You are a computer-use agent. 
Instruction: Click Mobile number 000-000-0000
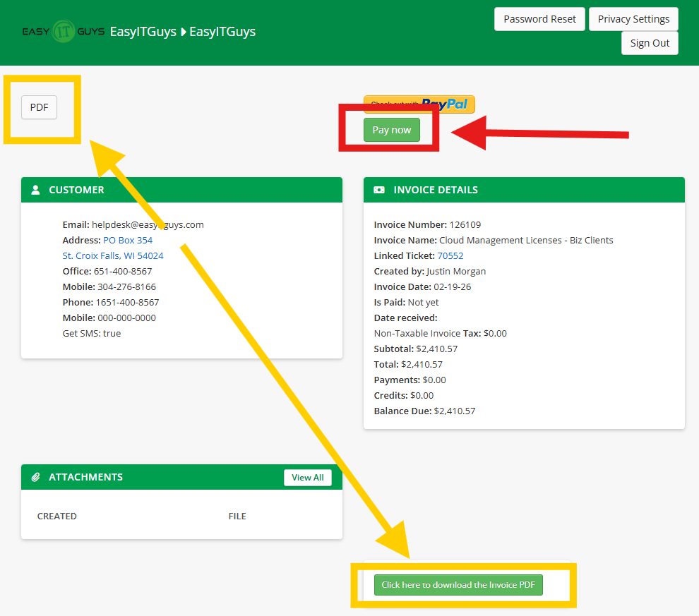pyautogui.click(x=109, y=318)
